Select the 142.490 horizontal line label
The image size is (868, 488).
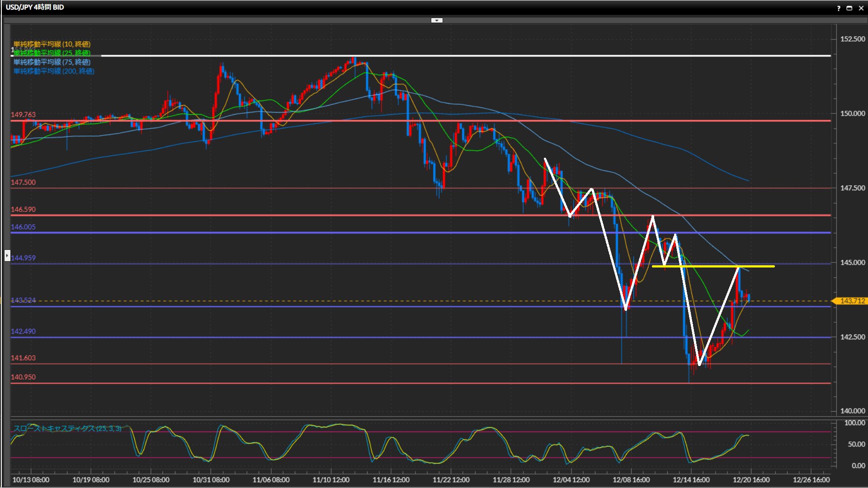[x=23, y=331]
